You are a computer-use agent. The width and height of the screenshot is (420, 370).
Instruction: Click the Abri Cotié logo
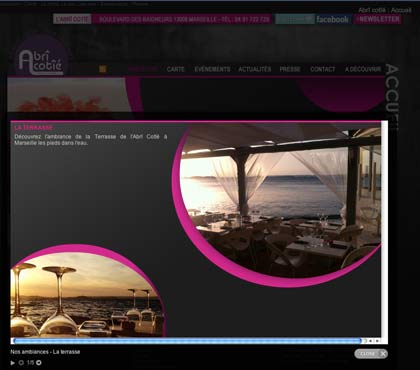pos(41,62)
